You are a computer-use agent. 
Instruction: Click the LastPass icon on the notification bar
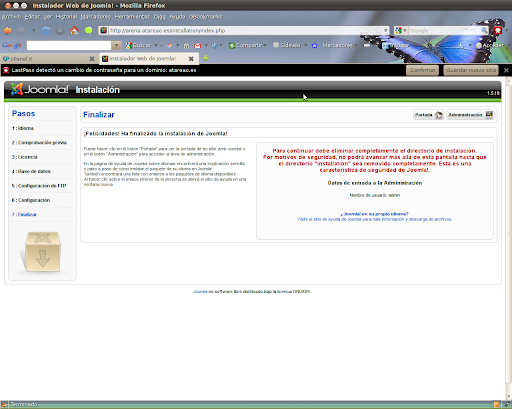6,70
